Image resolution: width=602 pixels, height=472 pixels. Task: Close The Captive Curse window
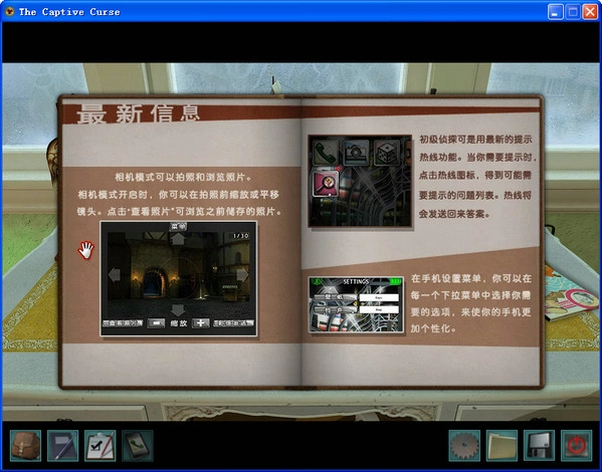click(x=590, y=12)
